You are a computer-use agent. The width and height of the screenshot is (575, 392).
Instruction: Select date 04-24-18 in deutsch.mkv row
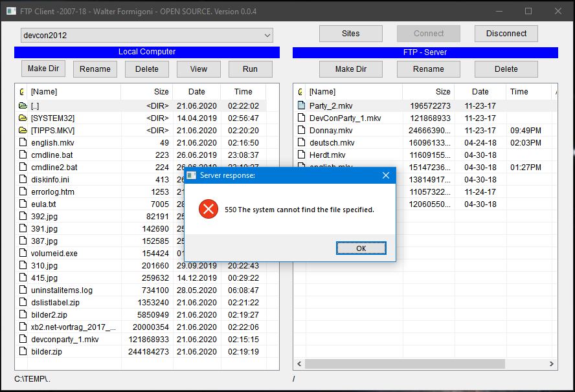480,142
